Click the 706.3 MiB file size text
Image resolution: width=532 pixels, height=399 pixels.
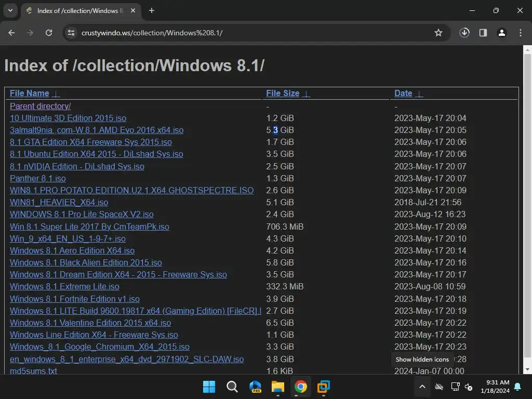[285, 227]
